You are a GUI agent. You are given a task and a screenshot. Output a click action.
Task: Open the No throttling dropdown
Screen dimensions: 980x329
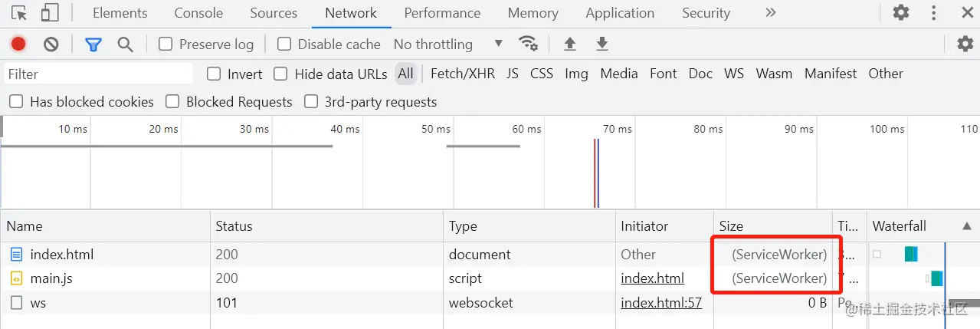(448, 44)
